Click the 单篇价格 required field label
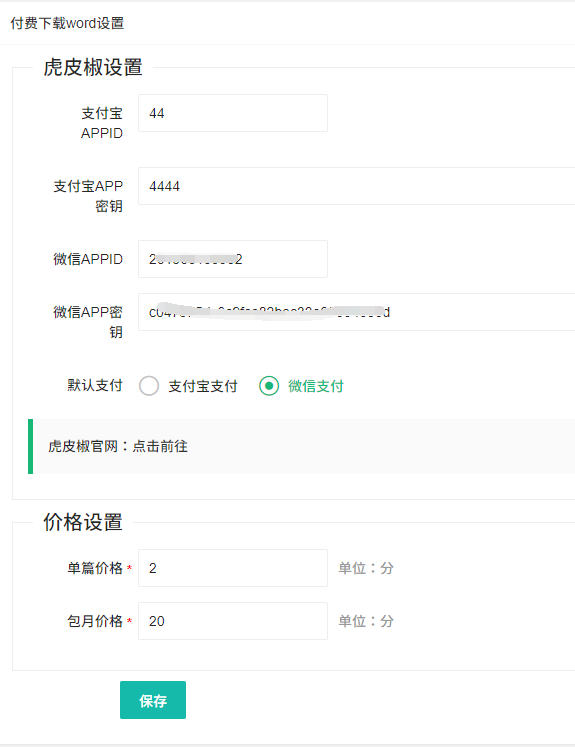The width and height of the screenshot is (575, 747). pyautogui.click(x=95, y=568)
